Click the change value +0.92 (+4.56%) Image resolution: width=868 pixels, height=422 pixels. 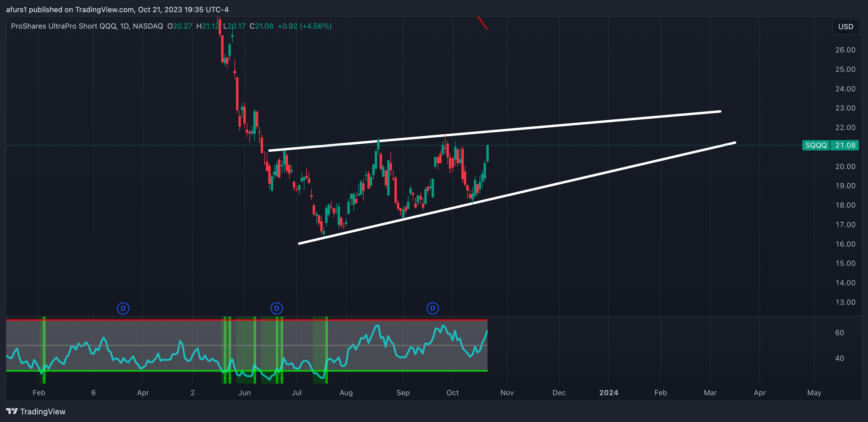(305, 26)
